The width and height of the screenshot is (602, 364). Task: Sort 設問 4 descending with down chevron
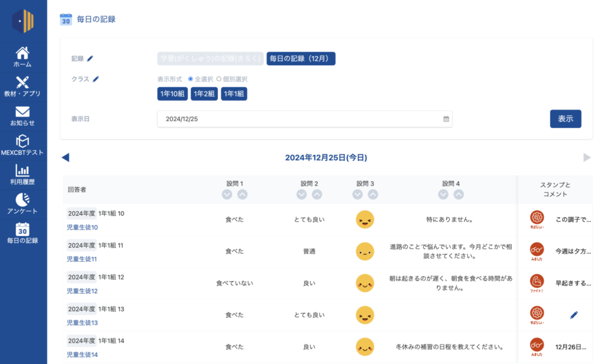click(x=443, y=195)
